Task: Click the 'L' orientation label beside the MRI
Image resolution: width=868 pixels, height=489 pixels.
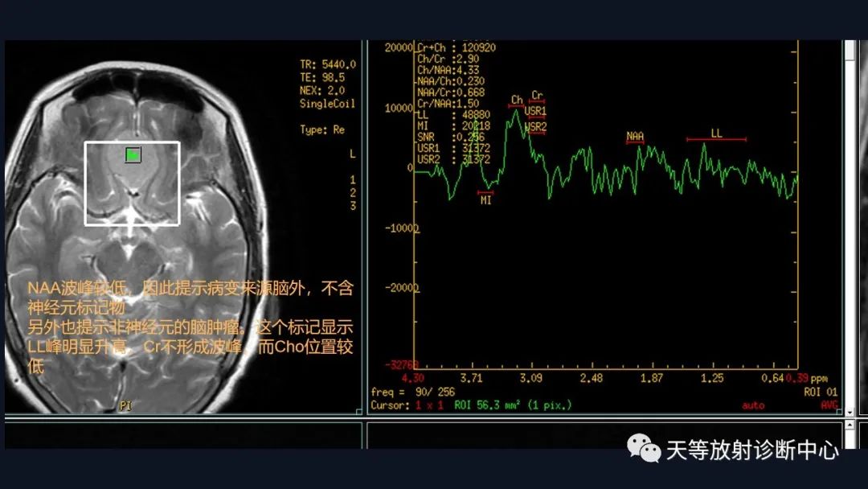Action: point(352,154)
